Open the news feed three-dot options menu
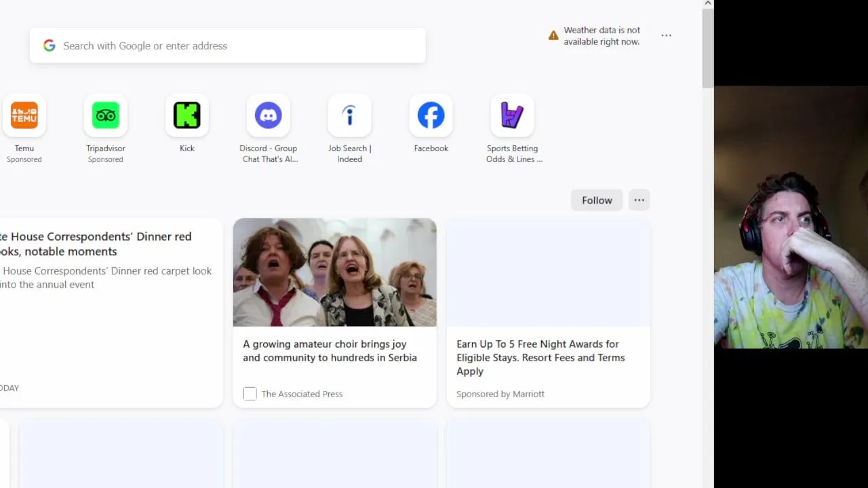 [639, 200]
